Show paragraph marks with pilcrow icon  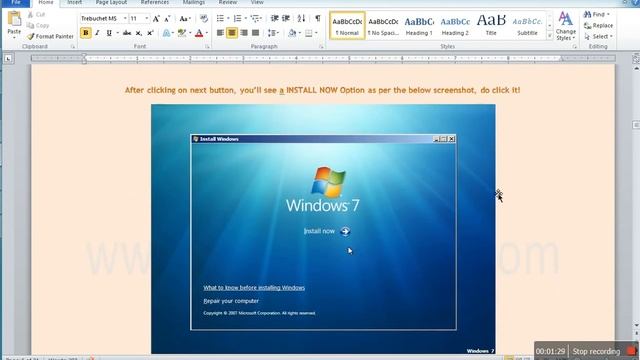pyautogui.click(x=318, y=18)
